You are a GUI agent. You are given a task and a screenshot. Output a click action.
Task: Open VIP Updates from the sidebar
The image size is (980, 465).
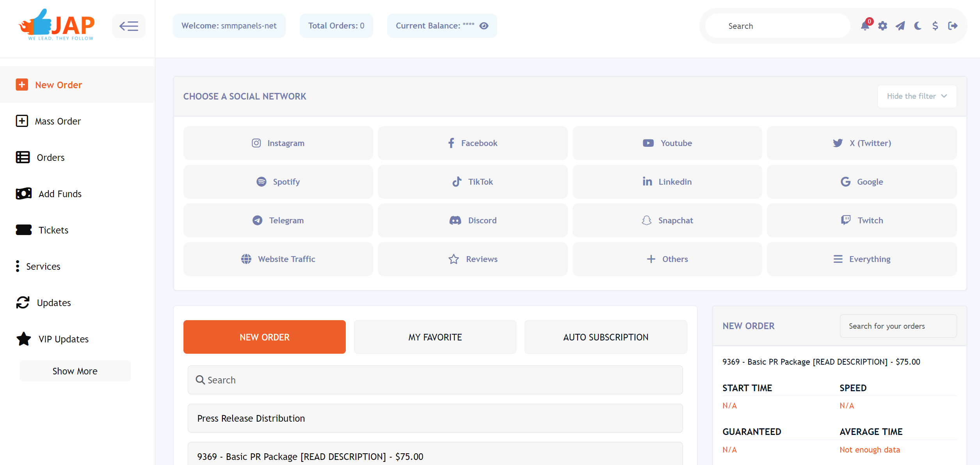[63, 339]
